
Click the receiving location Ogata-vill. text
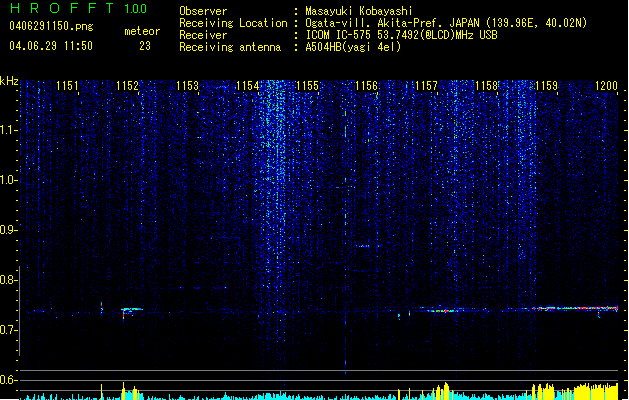tap(446, 23)
